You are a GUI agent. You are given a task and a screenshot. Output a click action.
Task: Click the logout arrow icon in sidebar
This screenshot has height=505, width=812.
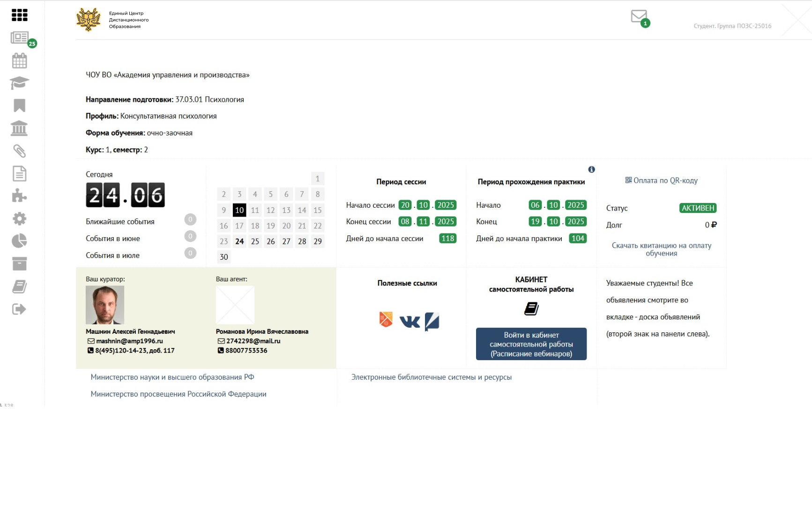coord(19,309)
